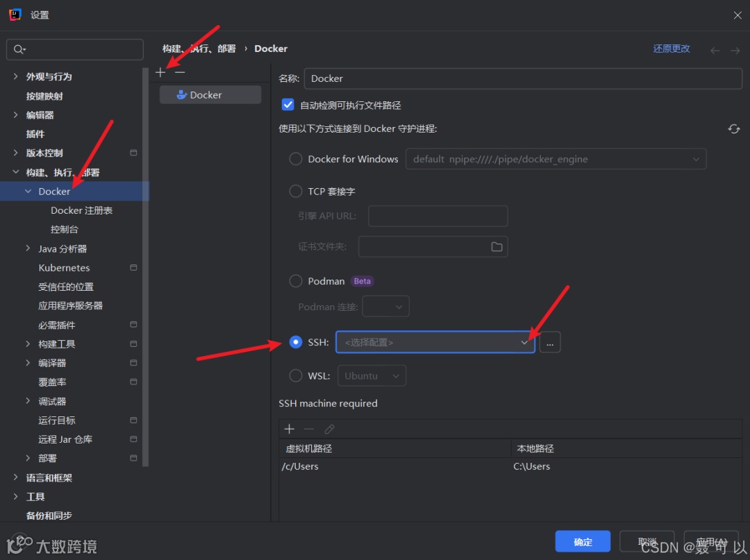Remove the selected Docker configuration with minus icon
The height and width of the screenshot is (560, 750).
pyautogui.click(x=180, y=72)
